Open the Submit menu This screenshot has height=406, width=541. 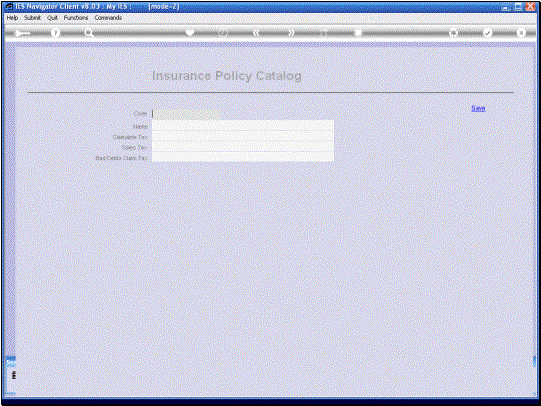(32, 18)
